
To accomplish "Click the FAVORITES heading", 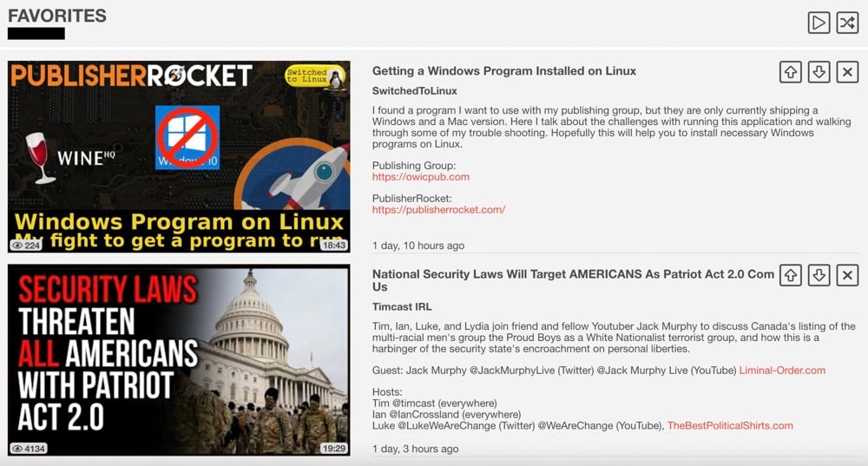I will click(x=57, y=16).
